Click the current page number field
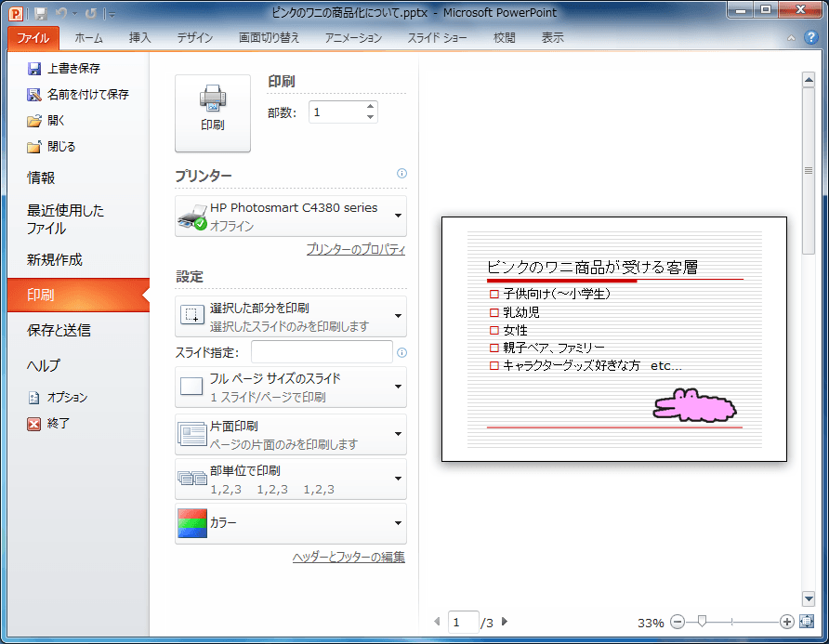Viewport: 829px width, 644px height. (463, 623)
